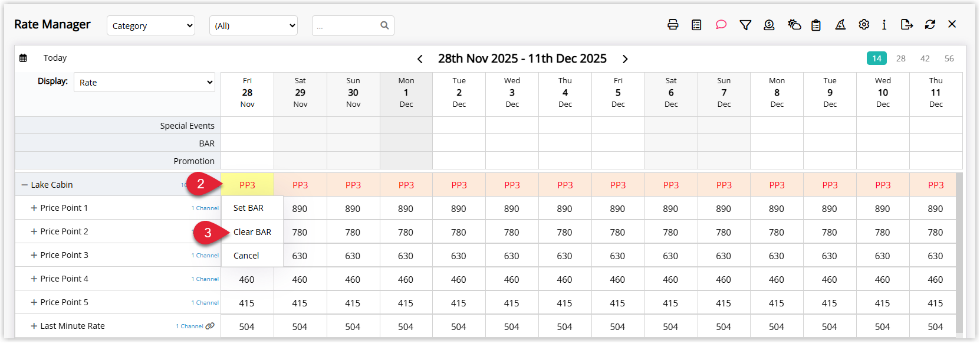Viewport: 980px width, 343px height.
Task: Expand Price Point 1 row
Action: pos(34,208)
